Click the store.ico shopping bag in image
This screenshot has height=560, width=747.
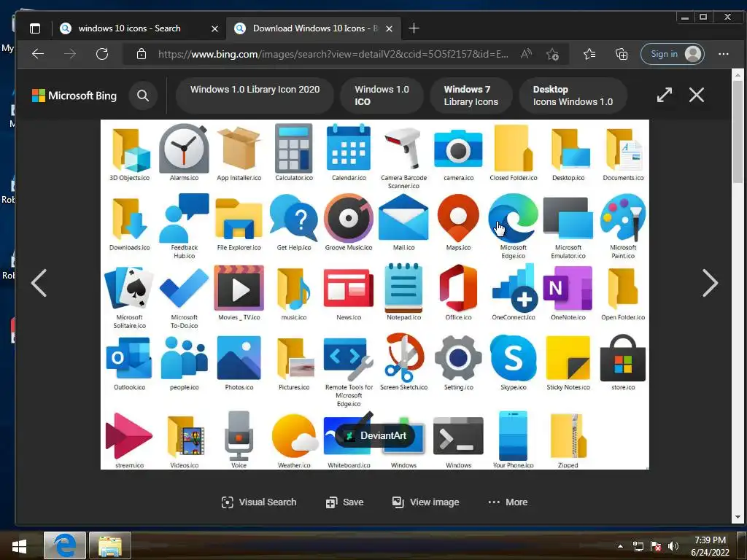click(623, 357)
